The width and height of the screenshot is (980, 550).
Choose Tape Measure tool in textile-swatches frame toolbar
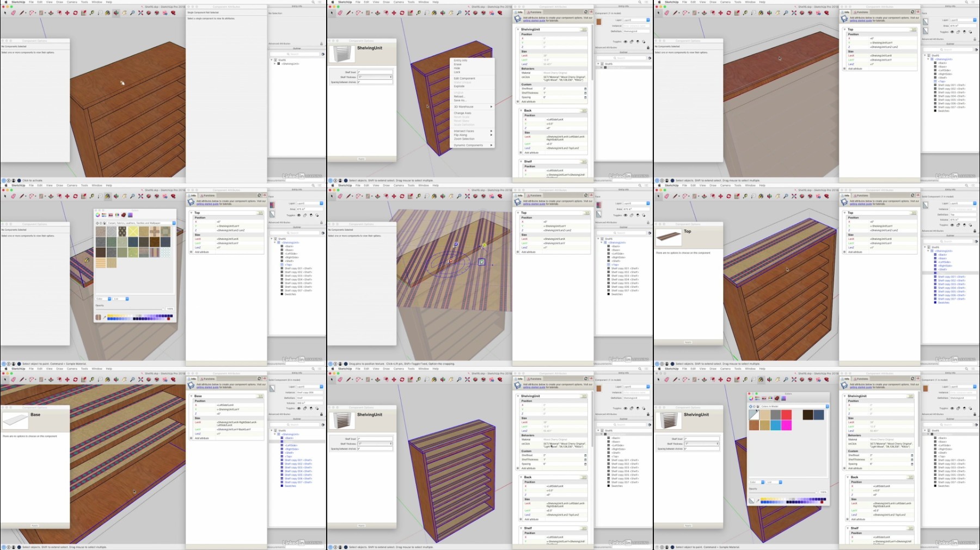tap(91, 196)
